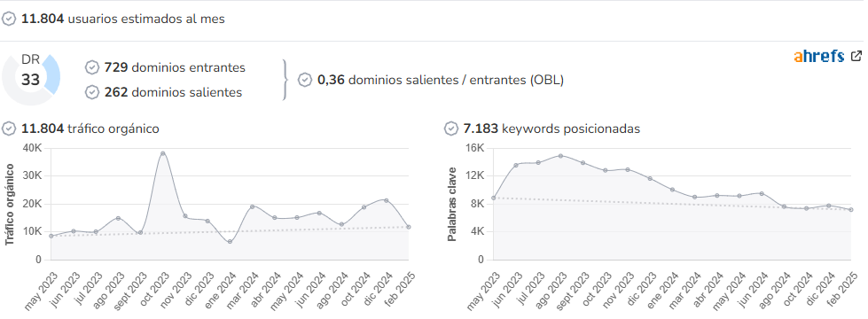Select the may 2023 point on keywords chart
This screenshot has width=868, height=319.
pos(493,198)
